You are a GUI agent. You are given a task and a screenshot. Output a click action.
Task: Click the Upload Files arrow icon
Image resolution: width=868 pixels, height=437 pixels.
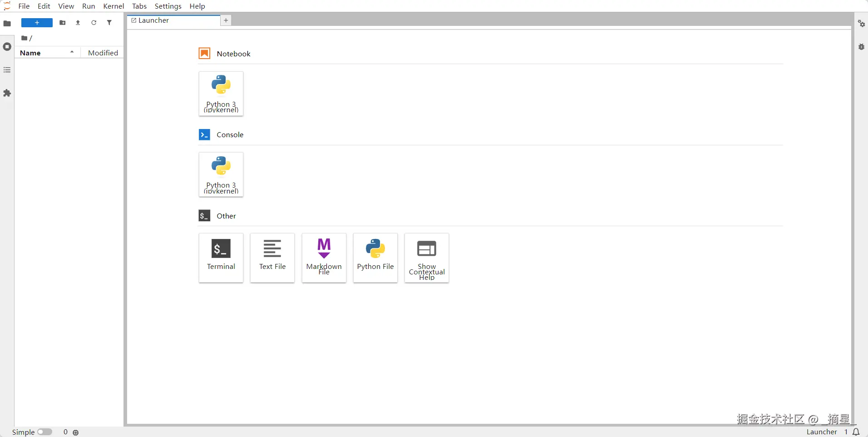point(78,23)
